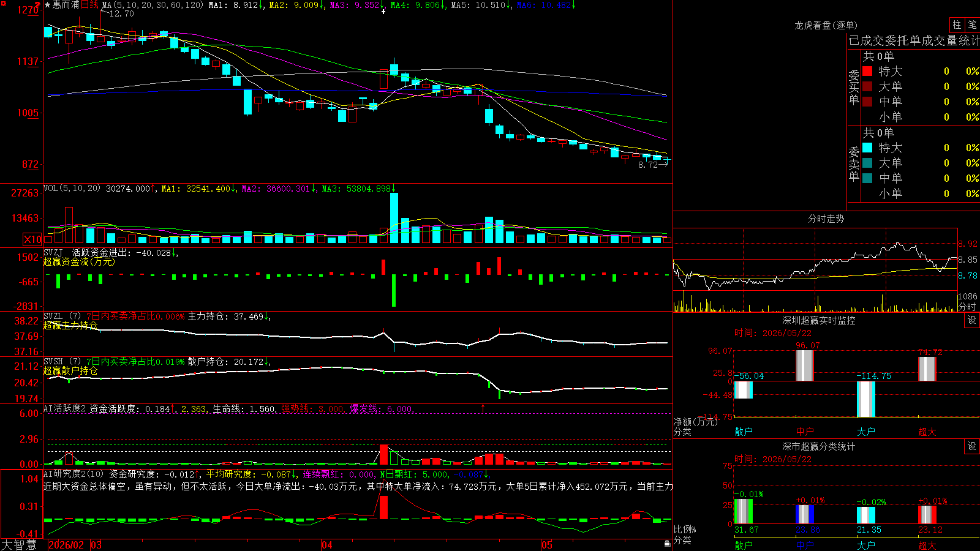Open 设 settings for 深市超赢分类统计
Image resolution: width=980 pixels, height=551 pixels.
[972, 446]
